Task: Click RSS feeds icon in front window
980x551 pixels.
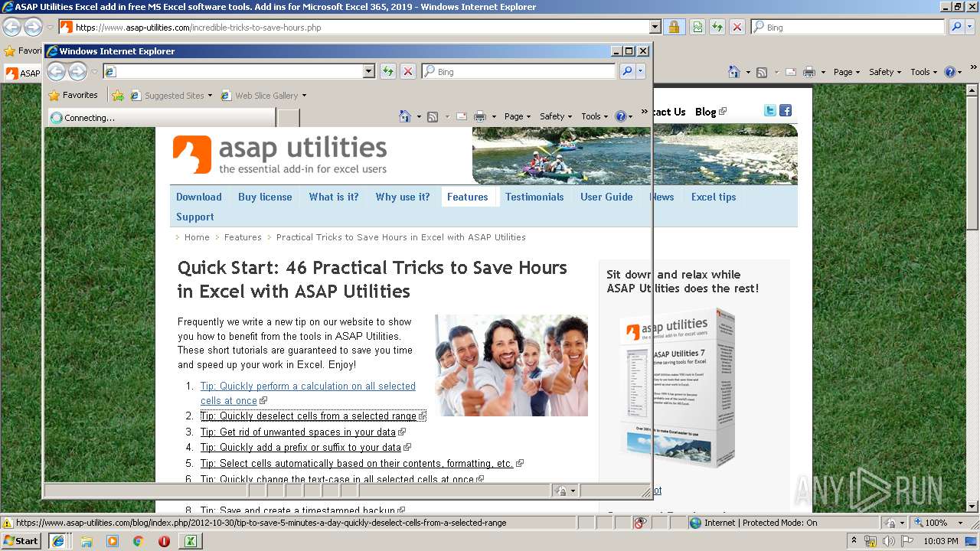Action: [433, 116]
